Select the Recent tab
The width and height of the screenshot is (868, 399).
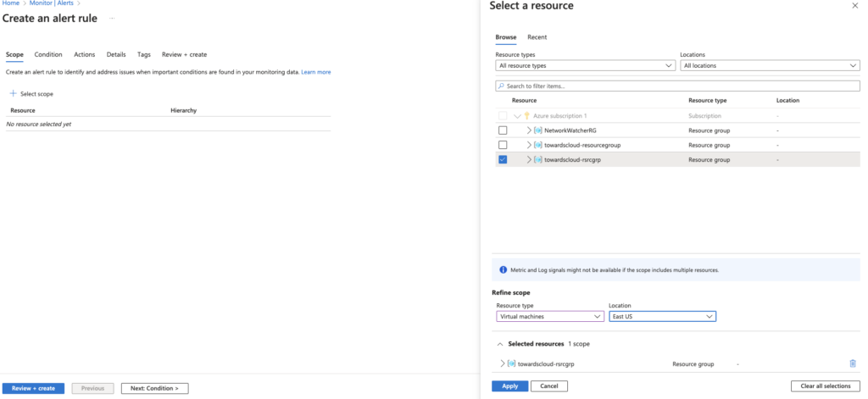pos(537,37)
